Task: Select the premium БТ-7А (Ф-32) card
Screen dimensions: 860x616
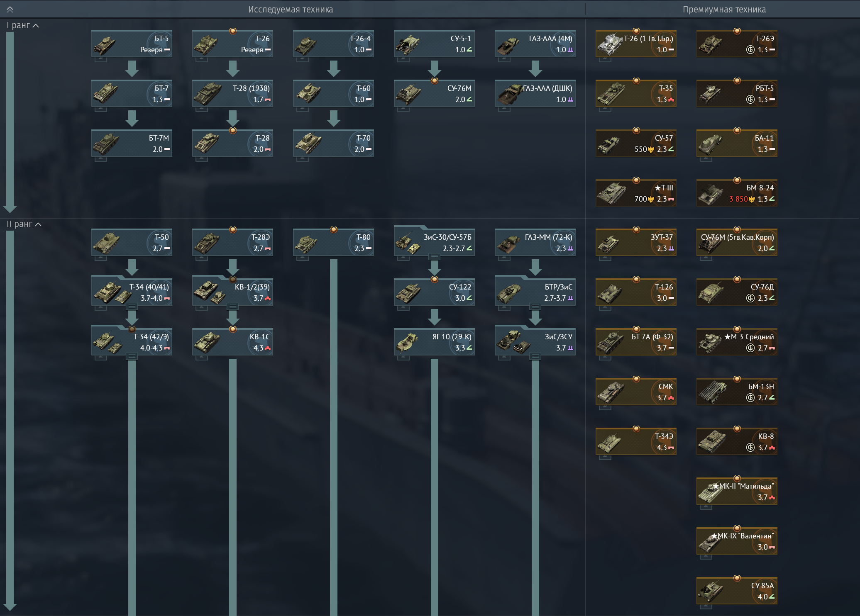Action: pos(636,342)
